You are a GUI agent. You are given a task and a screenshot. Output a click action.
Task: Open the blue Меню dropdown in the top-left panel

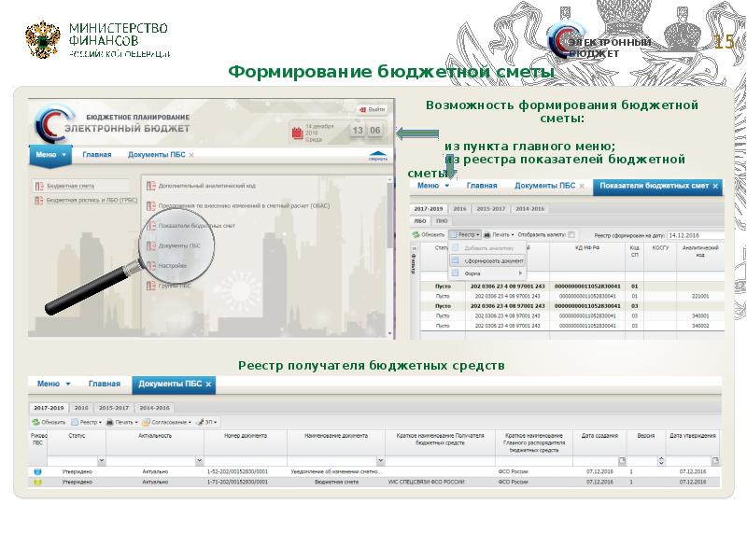tap(50, 155)
